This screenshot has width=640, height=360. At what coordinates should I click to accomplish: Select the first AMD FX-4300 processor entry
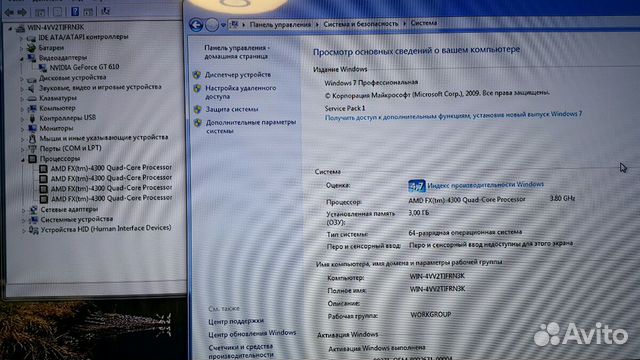(111, 168)
